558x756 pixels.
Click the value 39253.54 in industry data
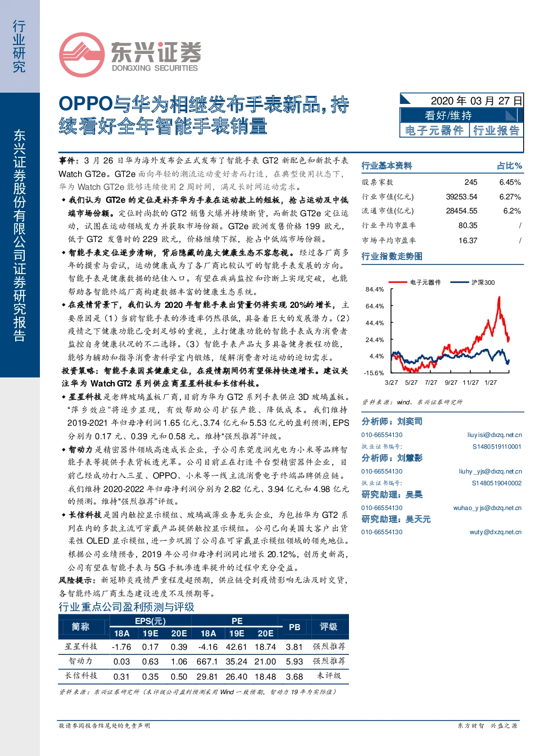tap(461, 197)
